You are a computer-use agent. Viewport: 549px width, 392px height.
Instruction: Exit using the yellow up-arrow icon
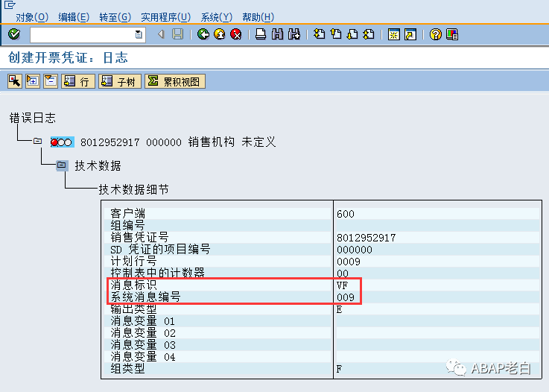click(220, 34)
